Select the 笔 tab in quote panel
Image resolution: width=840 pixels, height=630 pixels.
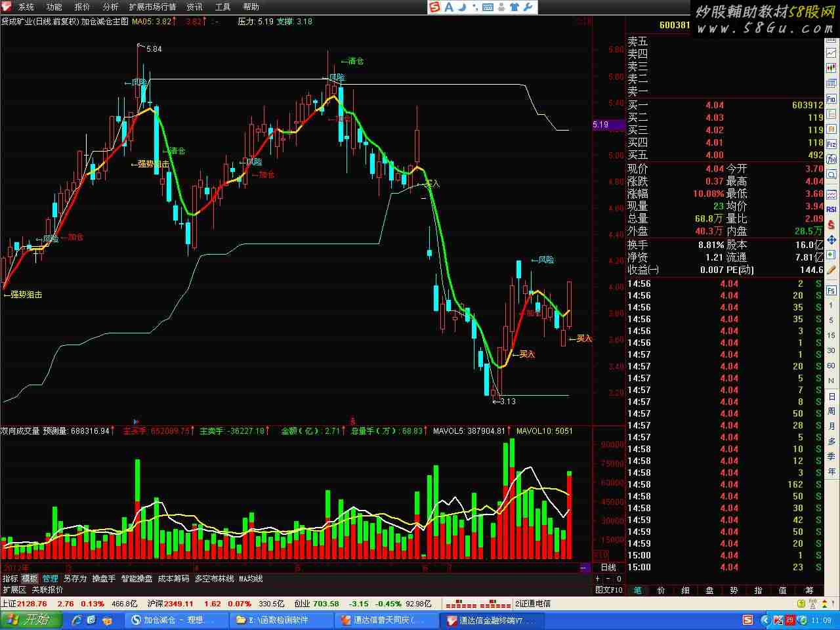(637, 591)
